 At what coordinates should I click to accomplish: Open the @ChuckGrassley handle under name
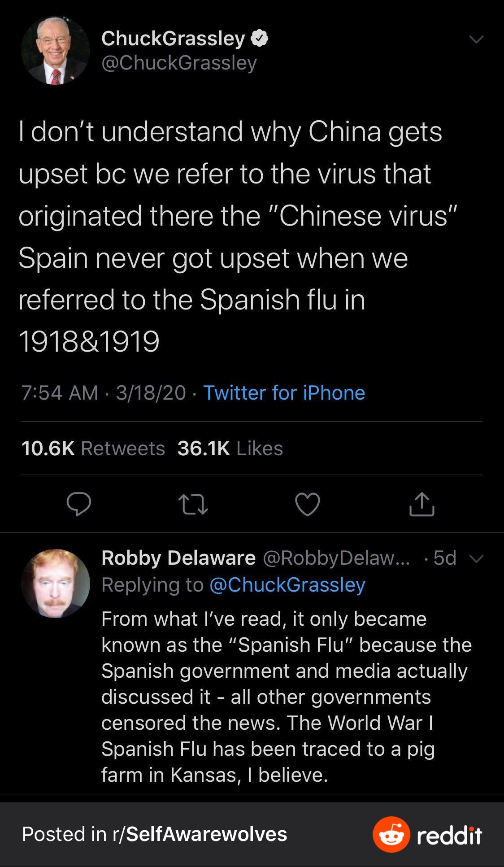coord(179,63)
